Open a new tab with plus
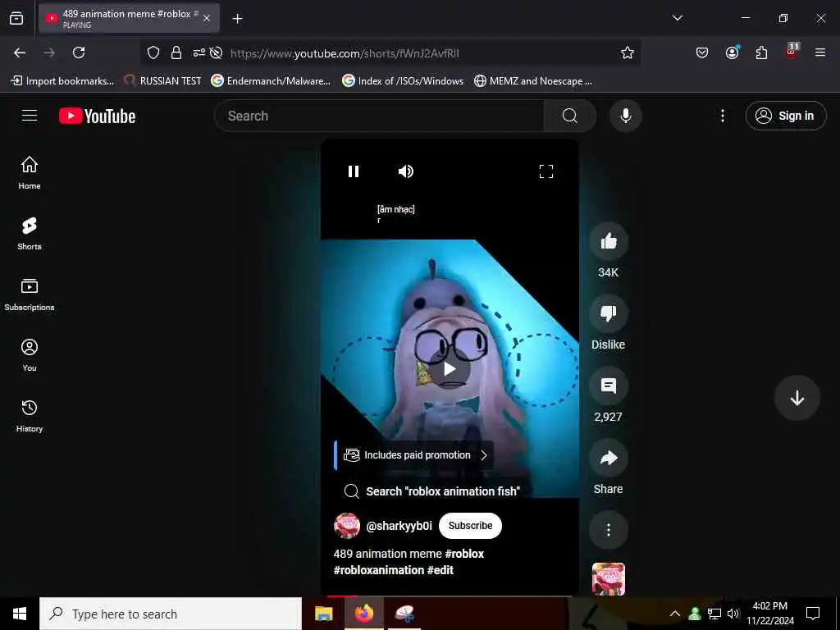 [237, 19]
